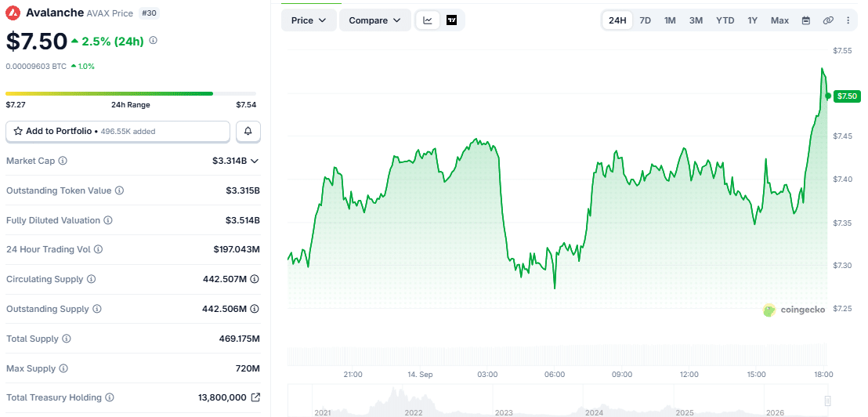Open info icon next to 24h change
Image resolution: width=868 pixels, height=417 pixels.
[154, 41]
